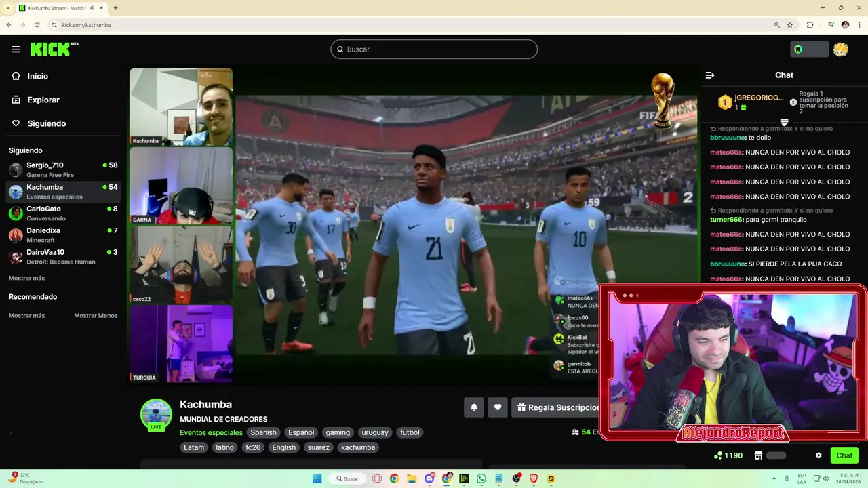Collapse the chat panel with the arrow icon
868x488 pixels.
pos(710,75)
